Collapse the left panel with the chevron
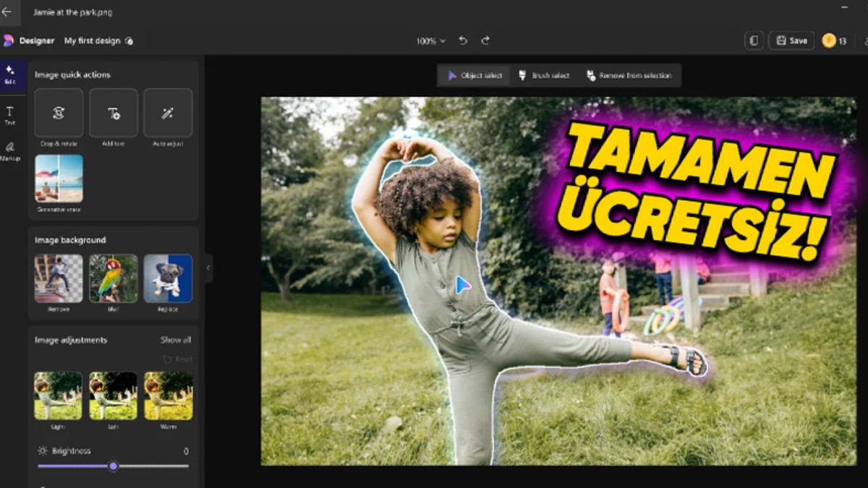Image resolution: width=868 pixels, height=488 pixels. (208, 268)
